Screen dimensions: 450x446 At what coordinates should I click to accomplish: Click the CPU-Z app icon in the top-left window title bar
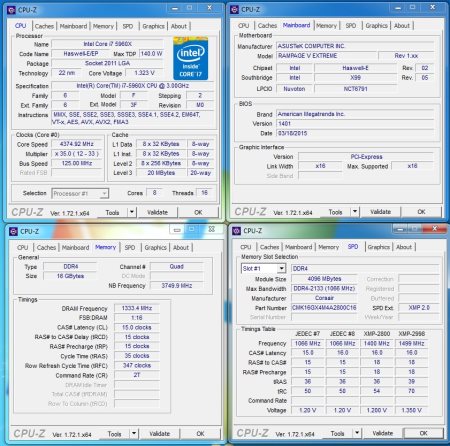click(x=11, y=10)
